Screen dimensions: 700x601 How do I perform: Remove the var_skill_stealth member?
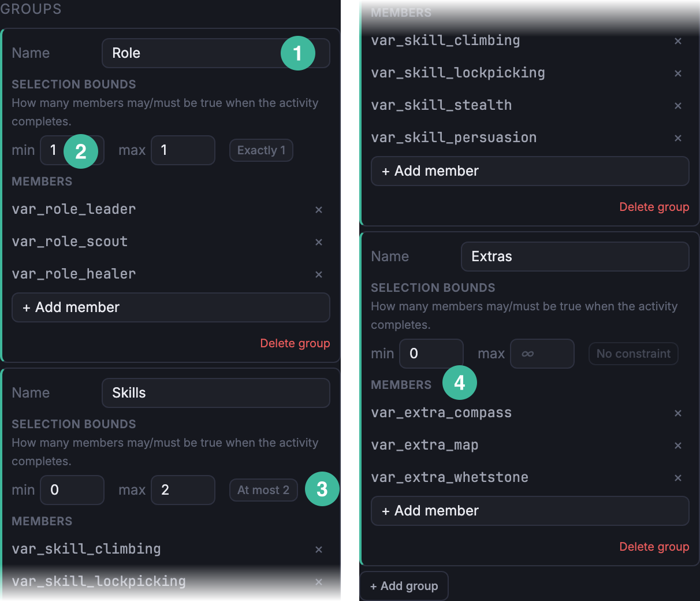pyautogui.click(x=678, y=106)
